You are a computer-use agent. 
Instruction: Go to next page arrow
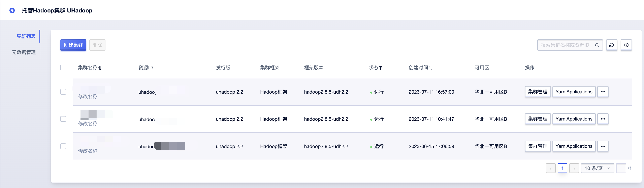[574, 168]
